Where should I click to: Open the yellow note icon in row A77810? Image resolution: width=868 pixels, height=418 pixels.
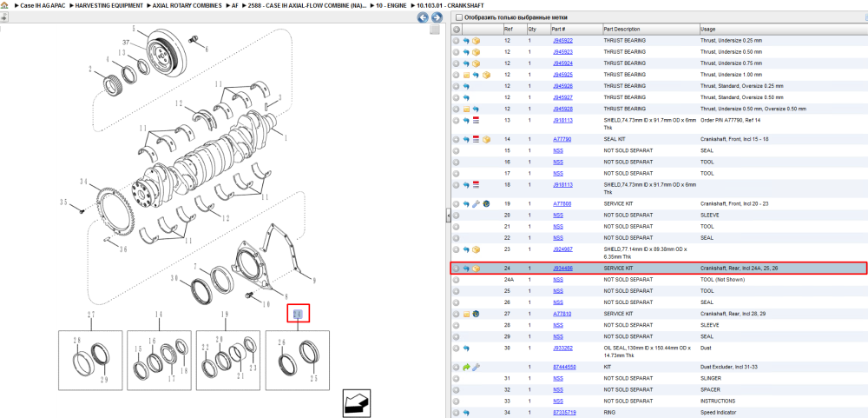(466, 314)
